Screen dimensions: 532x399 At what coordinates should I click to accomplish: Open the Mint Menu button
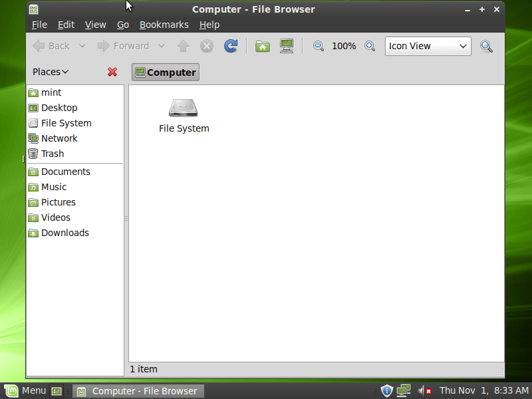[x=25, y=390]
